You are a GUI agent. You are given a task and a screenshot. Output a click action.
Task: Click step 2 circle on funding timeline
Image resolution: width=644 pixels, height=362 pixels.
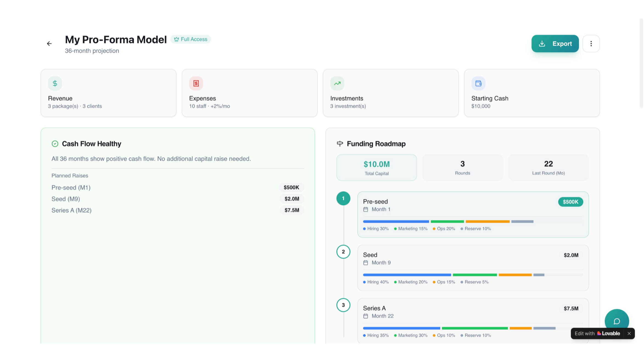343,252
